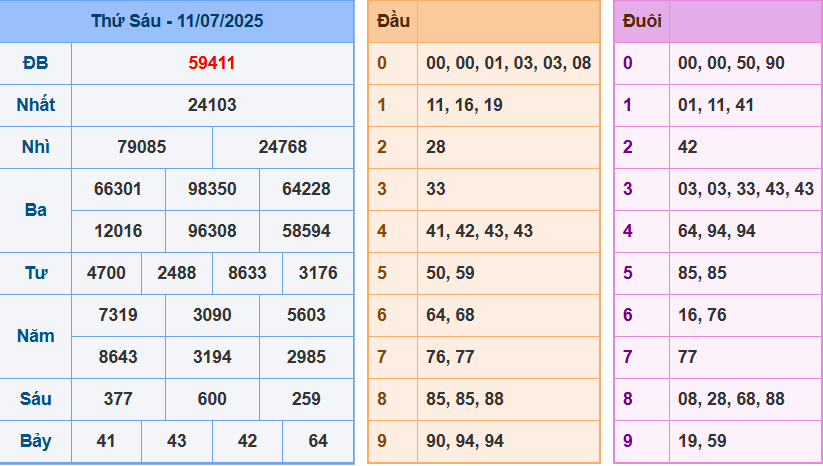Select Đuôi values 03, 03, 33, 43, 43

point(746,189)
